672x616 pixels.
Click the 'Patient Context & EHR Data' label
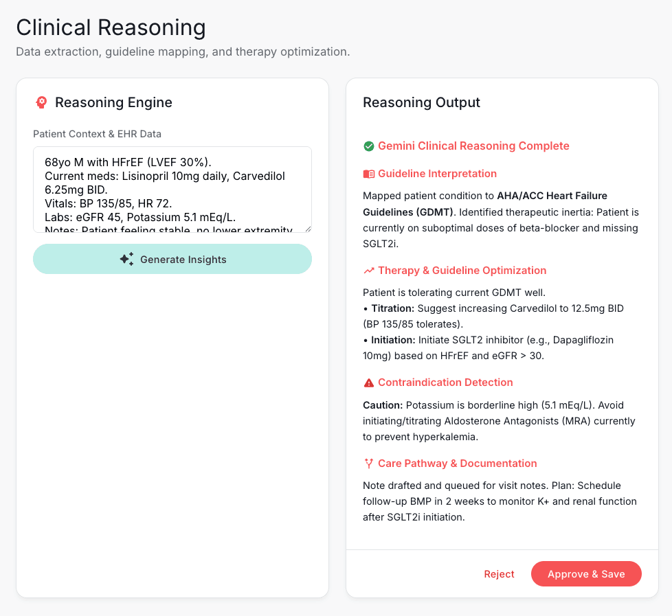pos(98,134)
